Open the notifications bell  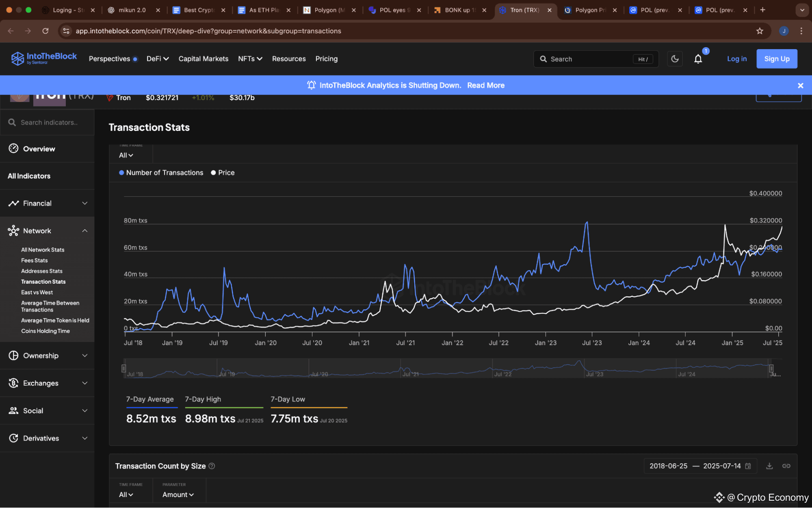point(698,59)
